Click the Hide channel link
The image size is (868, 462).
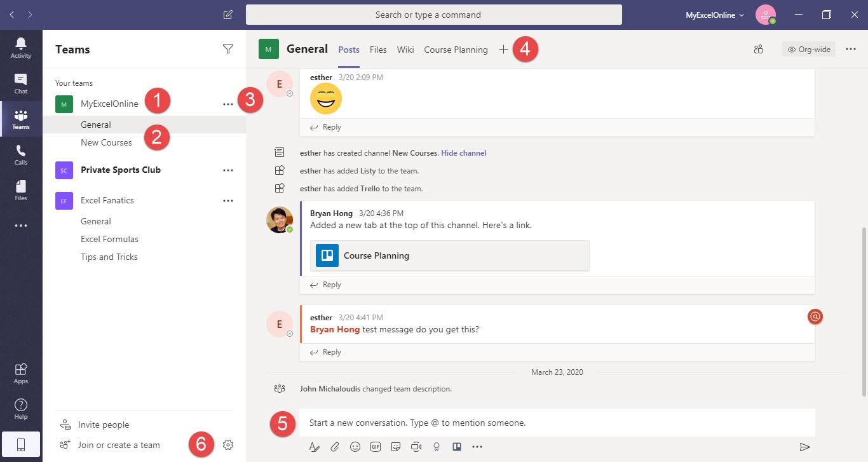tap(464, 153)
